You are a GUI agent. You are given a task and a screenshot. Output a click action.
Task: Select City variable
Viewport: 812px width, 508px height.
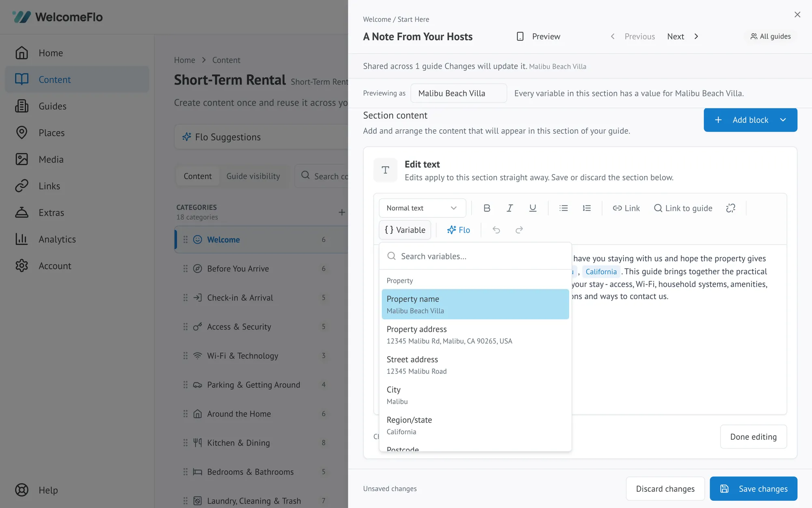[475, 395]
